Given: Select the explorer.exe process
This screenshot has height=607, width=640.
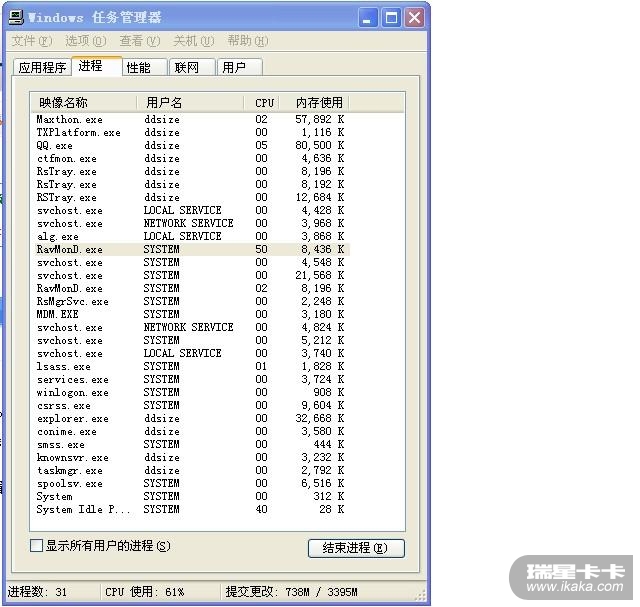Looking at the screenshot, I should coord(193,418).
